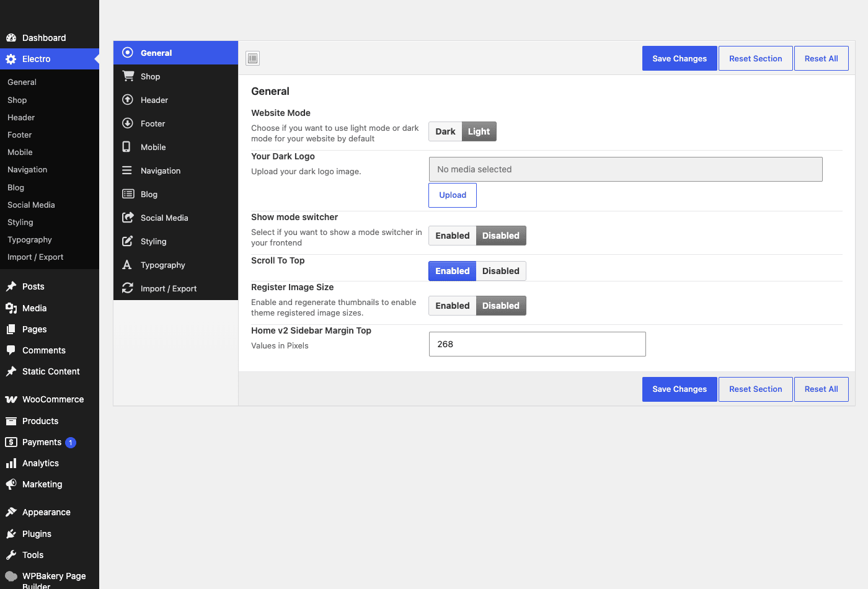Click the WooCommerce logo icon

coord(11,399)
